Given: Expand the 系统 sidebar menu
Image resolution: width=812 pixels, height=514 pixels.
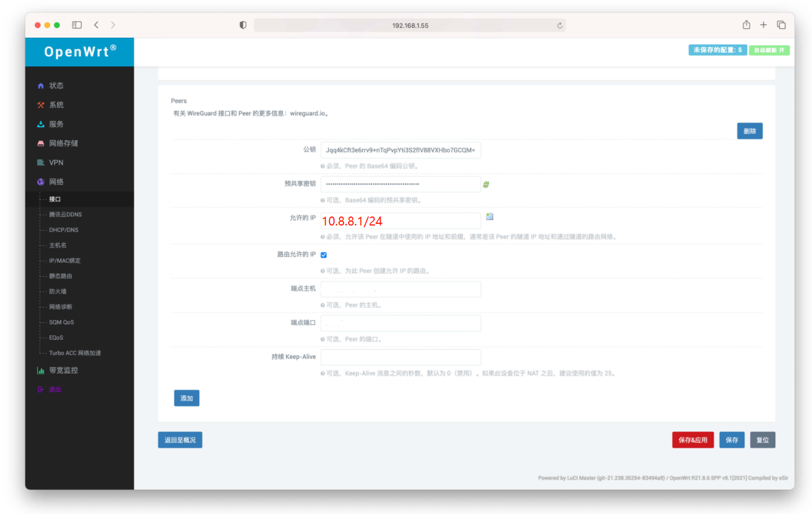Looking at the screenshot, I should coord(56,105).
